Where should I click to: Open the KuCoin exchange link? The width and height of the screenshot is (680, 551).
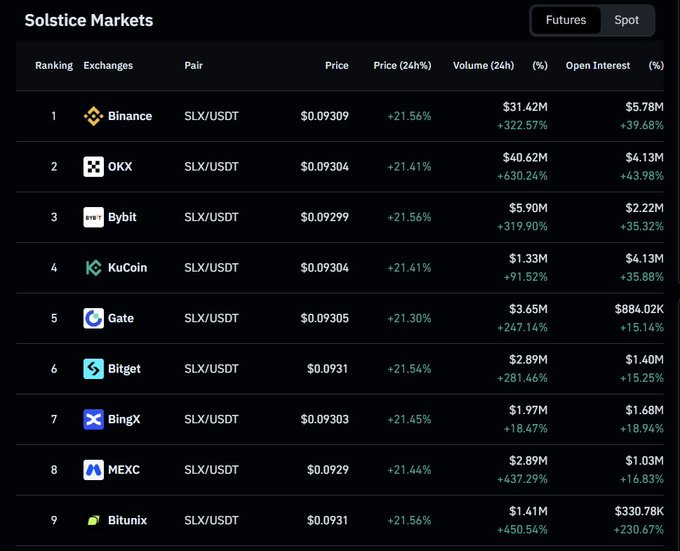pyautogui.click(x=127, y=268)
